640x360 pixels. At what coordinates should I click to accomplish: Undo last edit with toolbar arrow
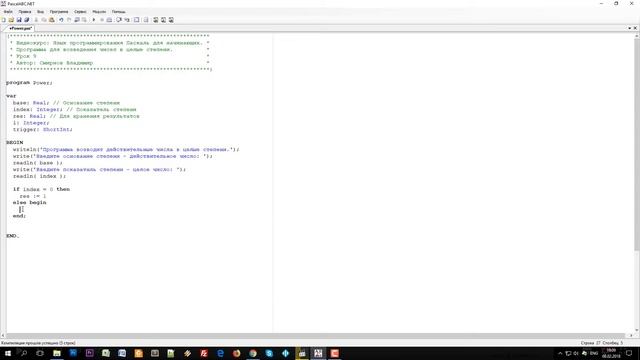61,20
